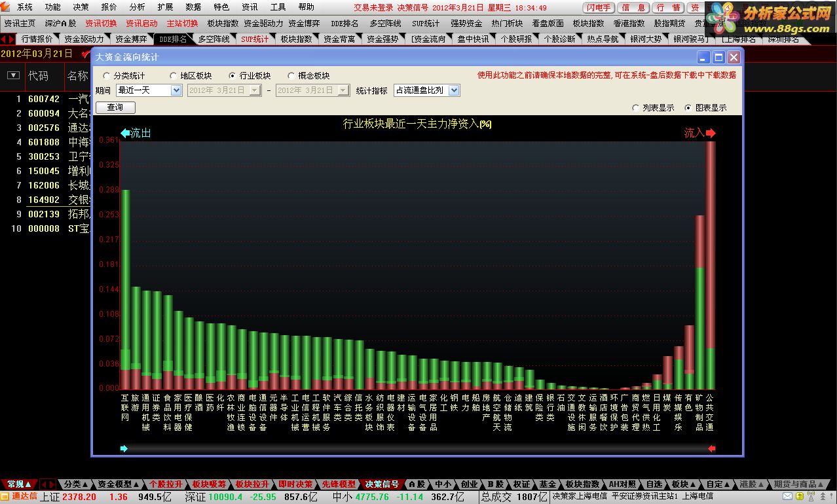Click the 信息 button in title bar
The image size is (837, 504).
[x=633, y=7]
